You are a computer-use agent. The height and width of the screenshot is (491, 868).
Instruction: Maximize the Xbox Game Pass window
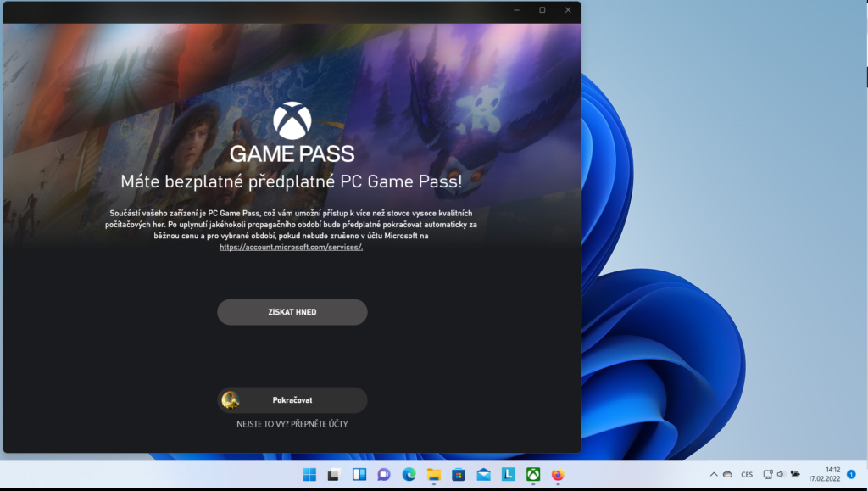click(542, 10)
